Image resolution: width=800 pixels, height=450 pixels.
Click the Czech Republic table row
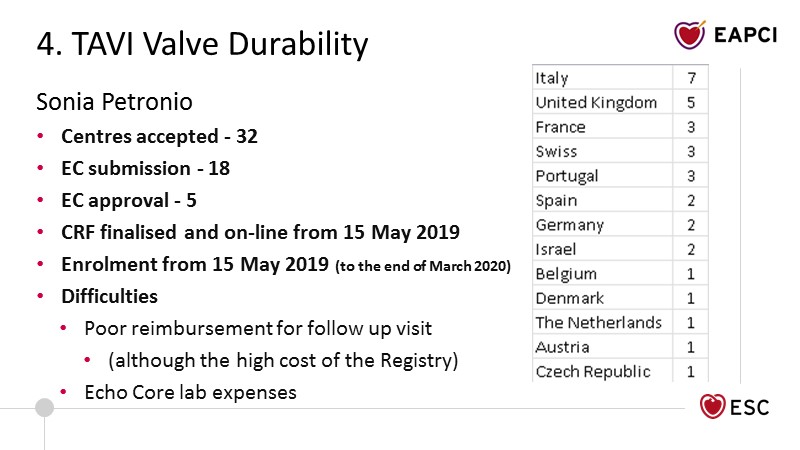[x=593, y=371]
